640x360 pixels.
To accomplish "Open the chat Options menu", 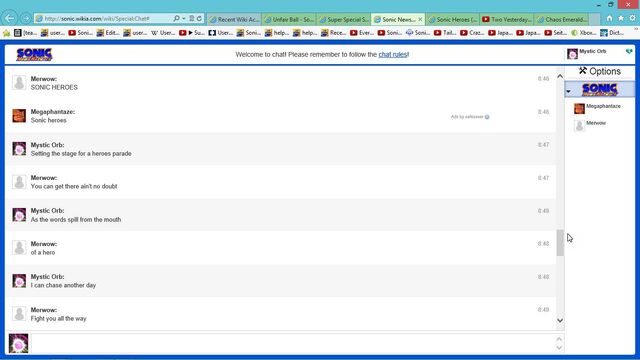I will [600, 71].
